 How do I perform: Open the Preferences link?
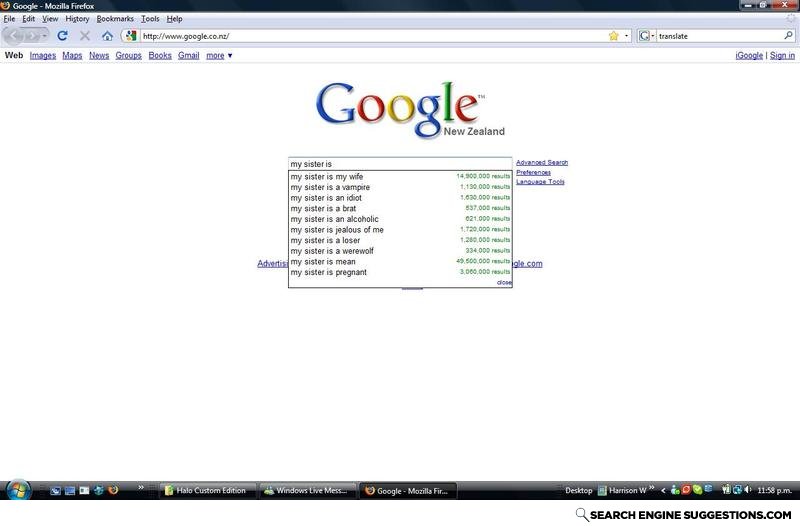[533, 172]
